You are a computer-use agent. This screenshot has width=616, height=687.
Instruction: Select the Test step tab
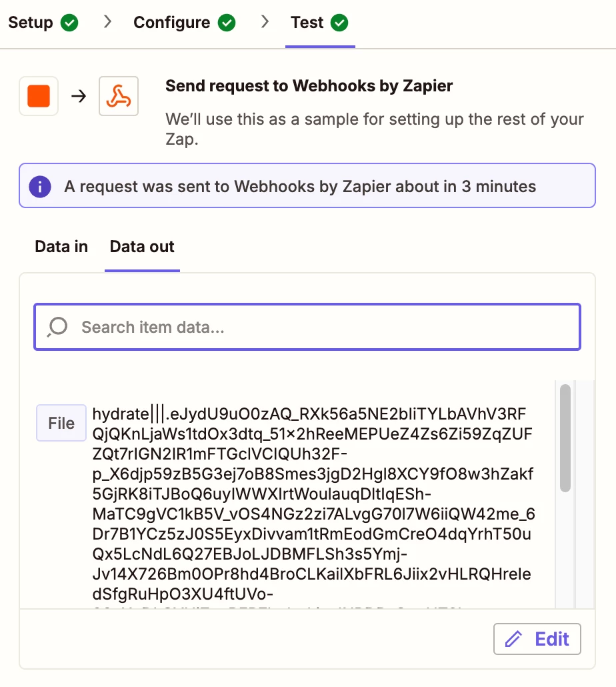click(319, 23)
